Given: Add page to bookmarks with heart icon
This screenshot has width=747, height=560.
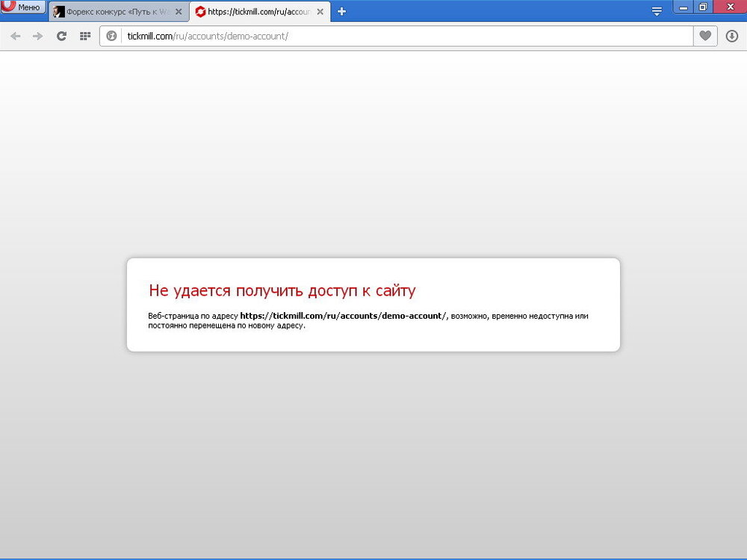Looking at the screenshot, I should pyautogui.click(x=705, y=36).
